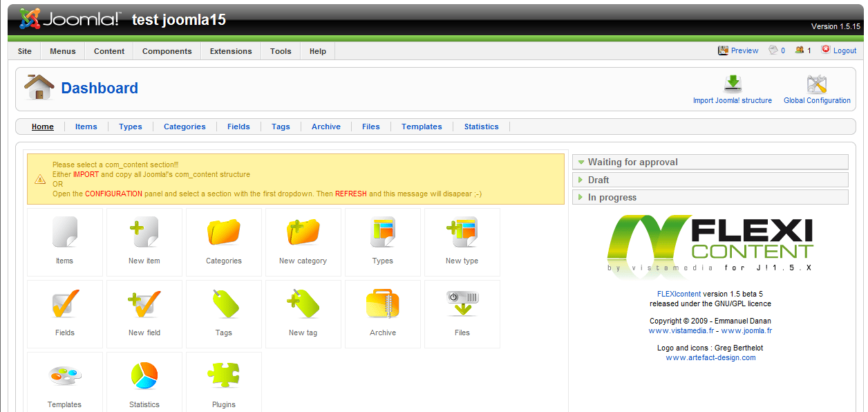Expand the Waiting for approval panel
The image size is (868, 412).
click(x=710, y=162)
